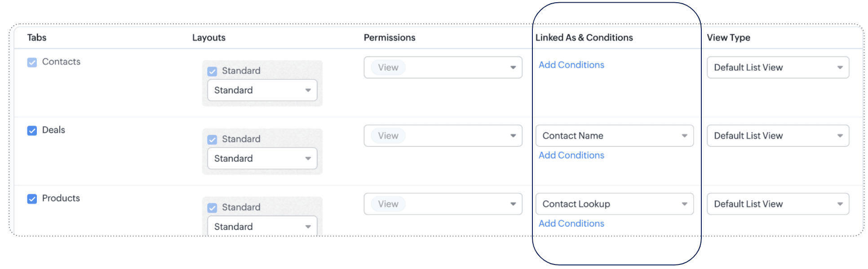The height and width of the screenshot is (269, 868).
Task: Open Contacts Standard layout dropdown
Action: click(262, 90)
